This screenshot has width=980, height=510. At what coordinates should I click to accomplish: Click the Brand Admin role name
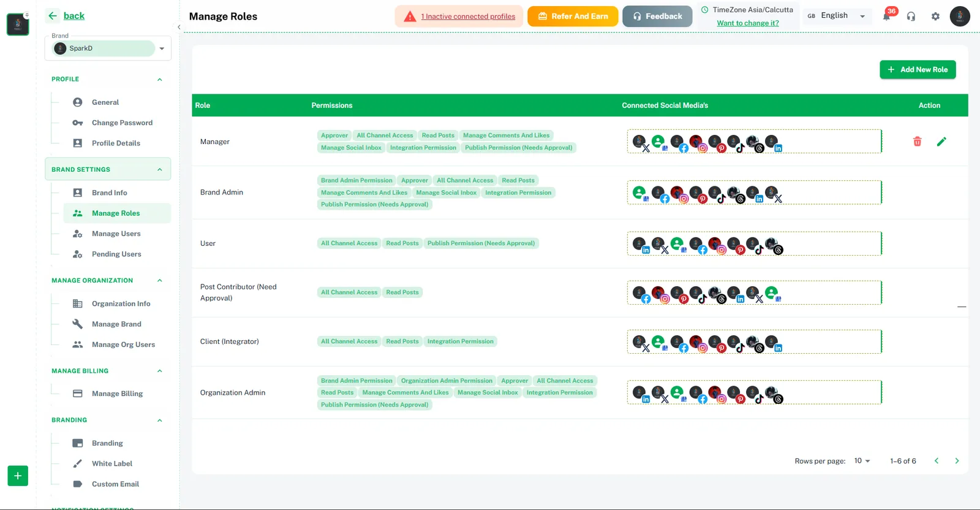(x=222, y=192)
